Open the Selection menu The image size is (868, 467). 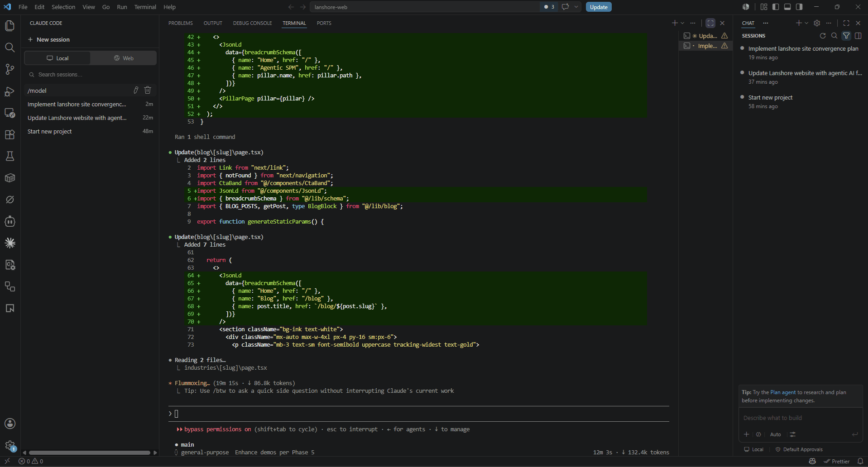[63, 7]
